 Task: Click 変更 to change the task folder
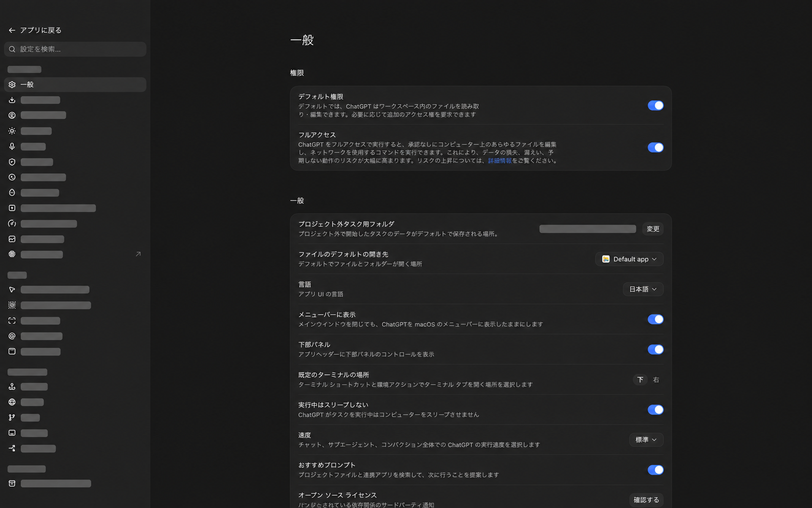(653, 229)
